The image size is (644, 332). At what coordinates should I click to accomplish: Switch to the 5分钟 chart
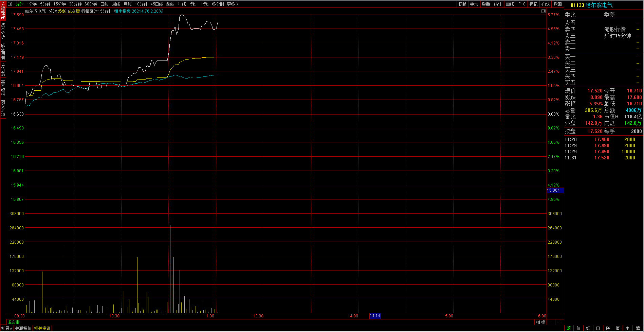pyautogui.click(x=45, y=4)
